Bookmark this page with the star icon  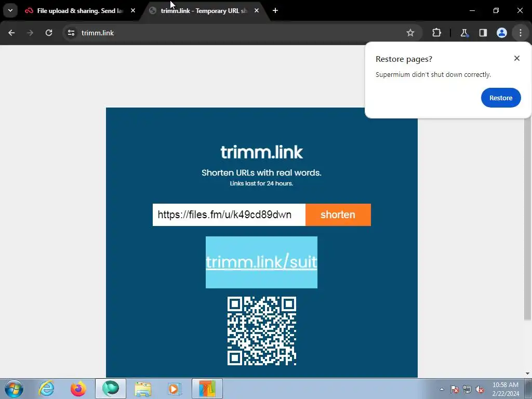click(410, 33)
